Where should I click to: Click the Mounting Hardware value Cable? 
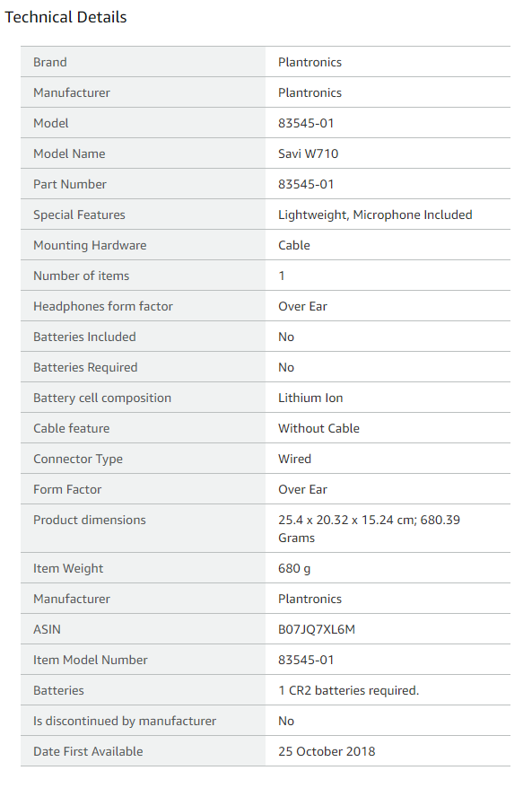[294, 245]
